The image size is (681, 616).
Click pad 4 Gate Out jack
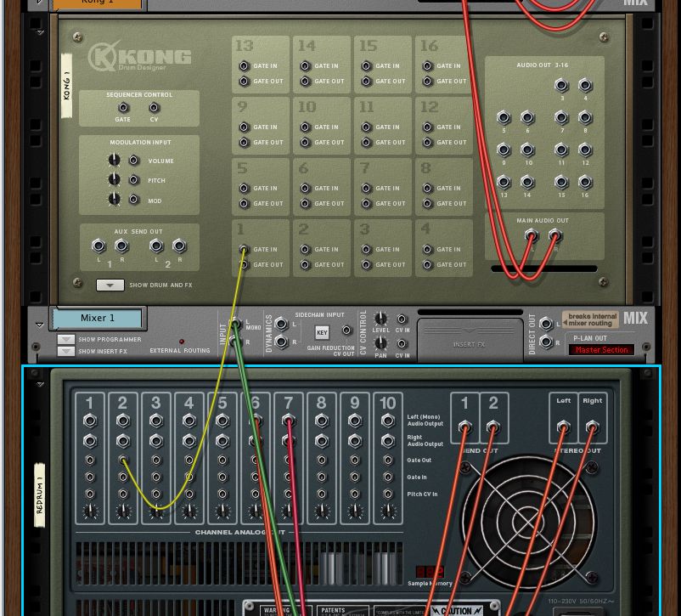427,264
